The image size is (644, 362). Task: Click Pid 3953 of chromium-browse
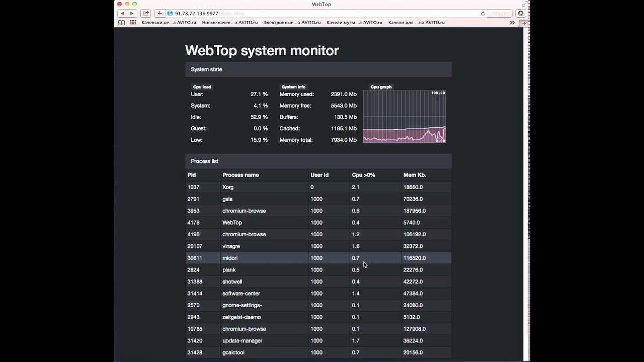pos(194,211)
